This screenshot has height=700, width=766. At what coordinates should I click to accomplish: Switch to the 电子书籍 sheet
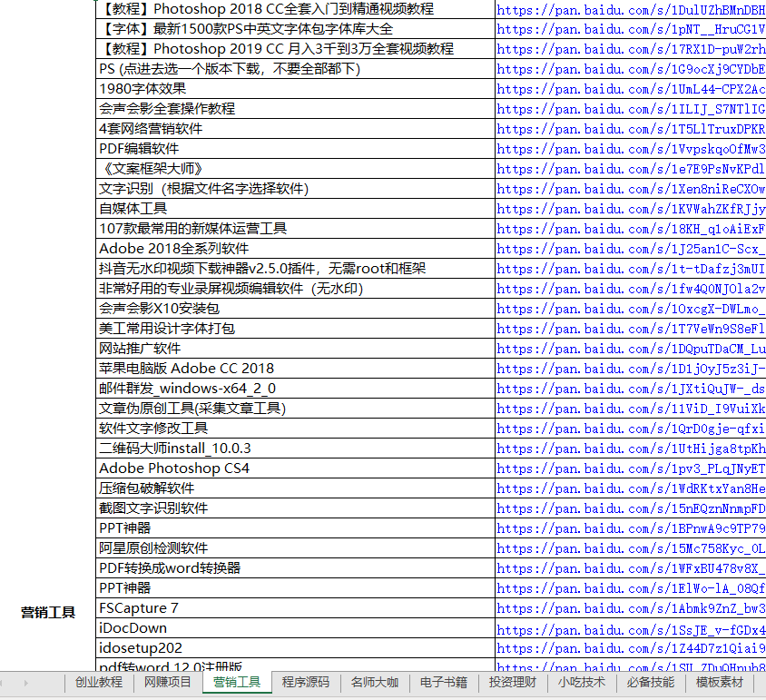443,682
